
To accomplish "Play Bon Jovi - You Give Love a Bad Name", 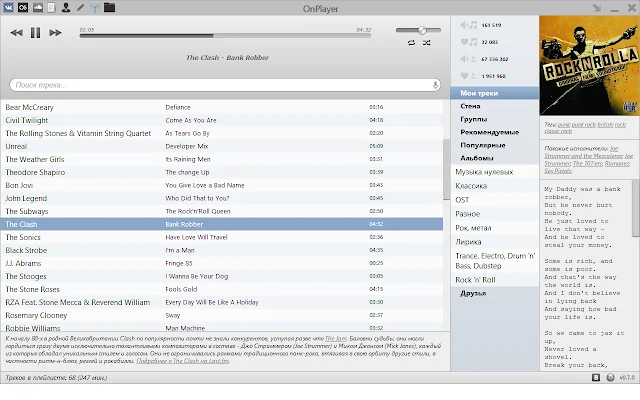I will (x=222, y=185).
